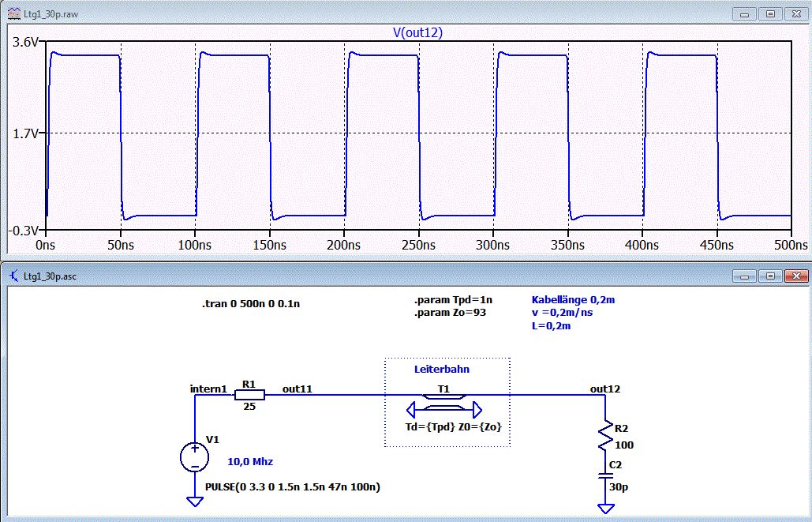Select the capacitor C2 symbol
Image resolution: width=812 pixels, height=522 pixels.
coord(604,475)
